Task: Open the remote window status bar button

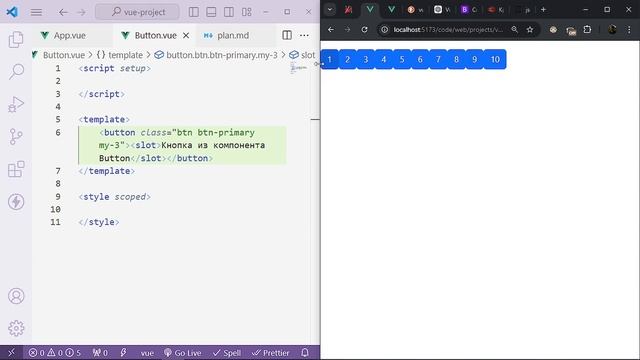Action: tap(11, 353)
